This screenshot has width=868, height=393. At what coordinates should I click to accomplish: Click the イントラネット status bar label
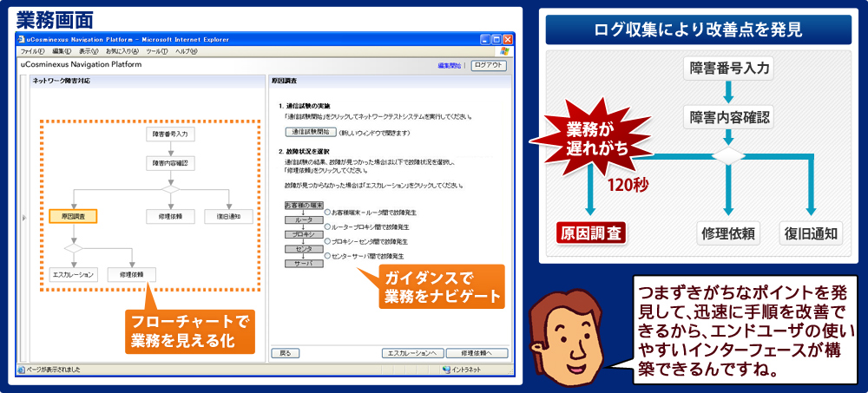click(466, 370)
